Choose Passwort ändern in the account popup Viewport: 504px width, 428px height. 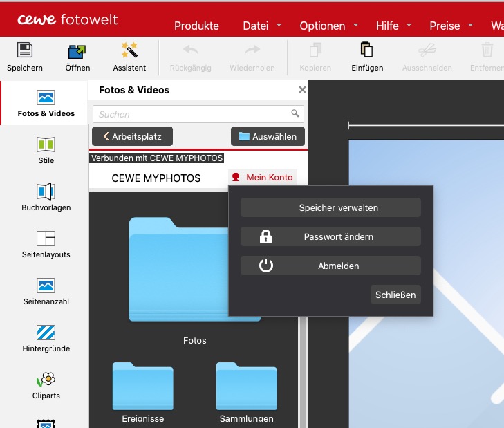point(330,236)
